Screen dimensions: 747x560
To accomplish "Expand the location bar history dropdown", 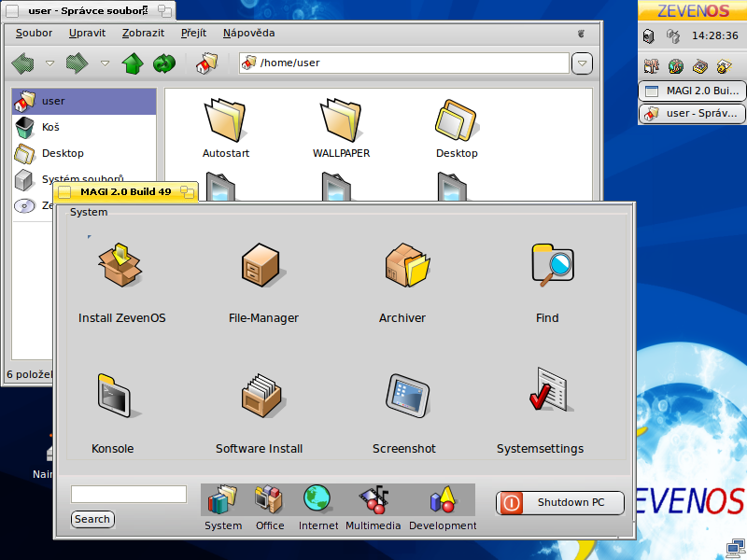I will [582, 63].
